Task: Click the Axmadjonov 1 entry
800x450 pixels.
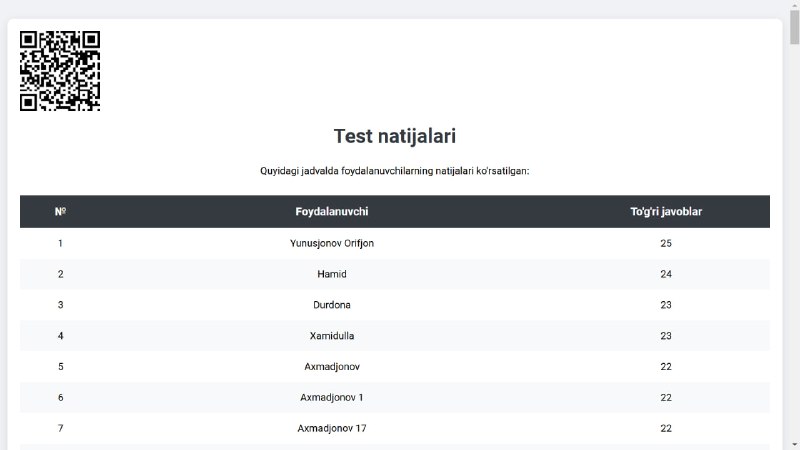Action: click(x=332, y=398)
